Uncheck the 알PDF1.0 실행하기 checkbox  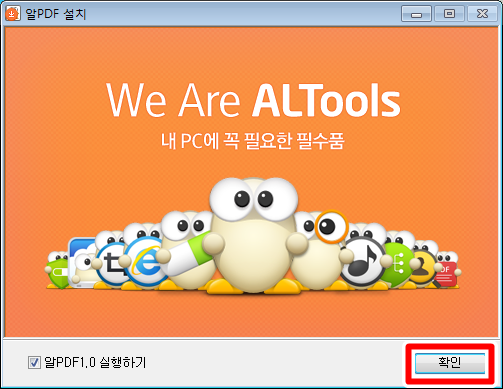34,362
